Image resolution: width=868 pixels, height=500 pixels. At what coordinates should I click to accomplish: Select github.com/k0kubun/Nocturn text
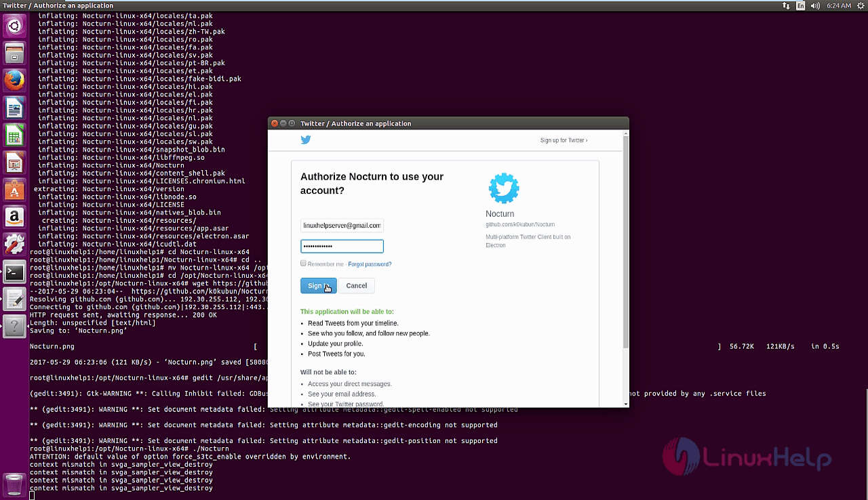point(520,224)
